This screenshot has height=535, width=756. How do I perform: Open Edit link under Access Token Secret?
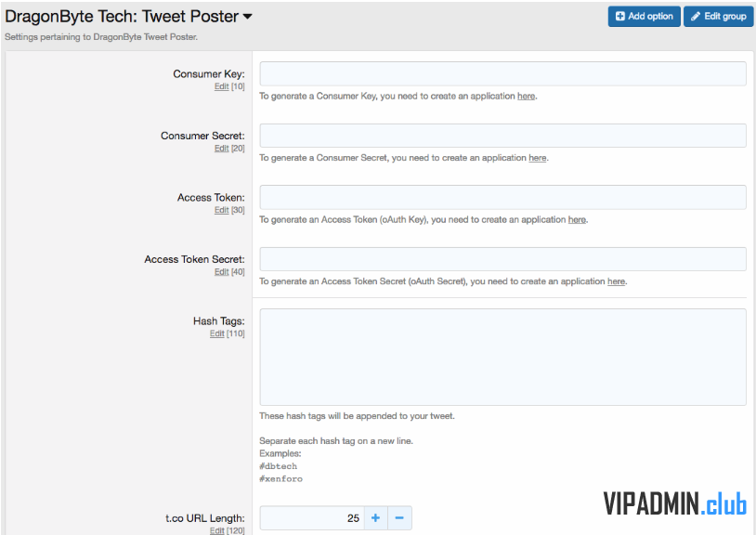coord(221,272)
